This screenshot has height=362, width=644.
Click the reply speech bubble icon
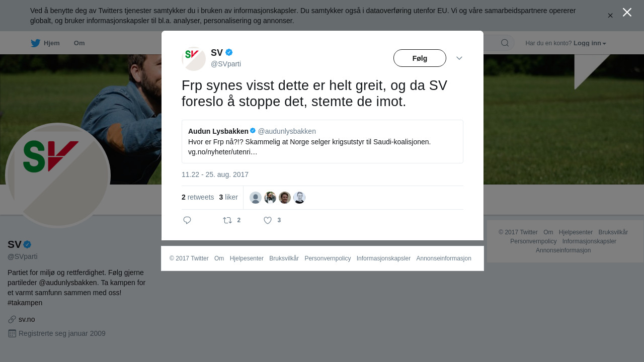coord(187,220)
